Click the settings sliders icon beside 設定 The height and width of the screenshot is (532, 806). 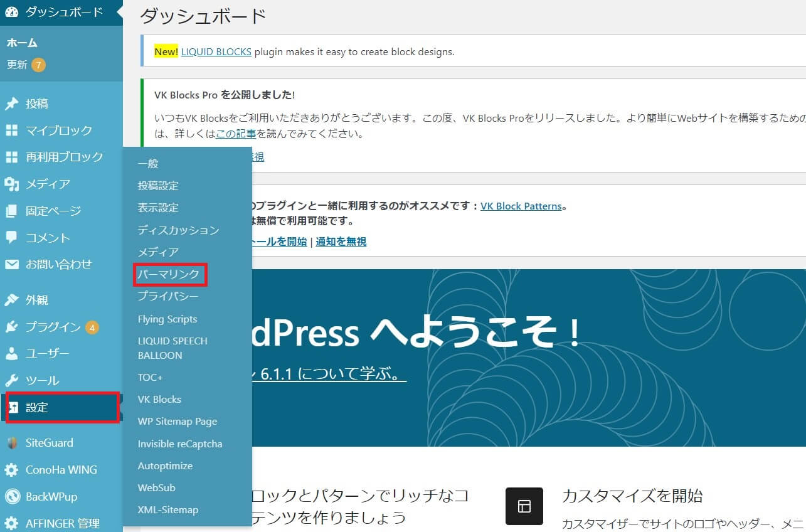click(x=13, y=407)
